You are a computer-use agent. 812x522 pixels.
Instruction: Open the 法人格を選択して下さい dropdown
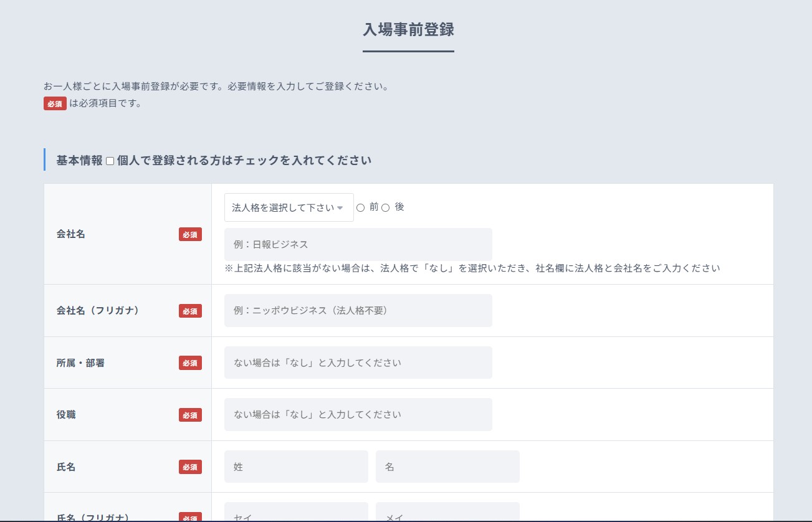(x=289, y=207)
